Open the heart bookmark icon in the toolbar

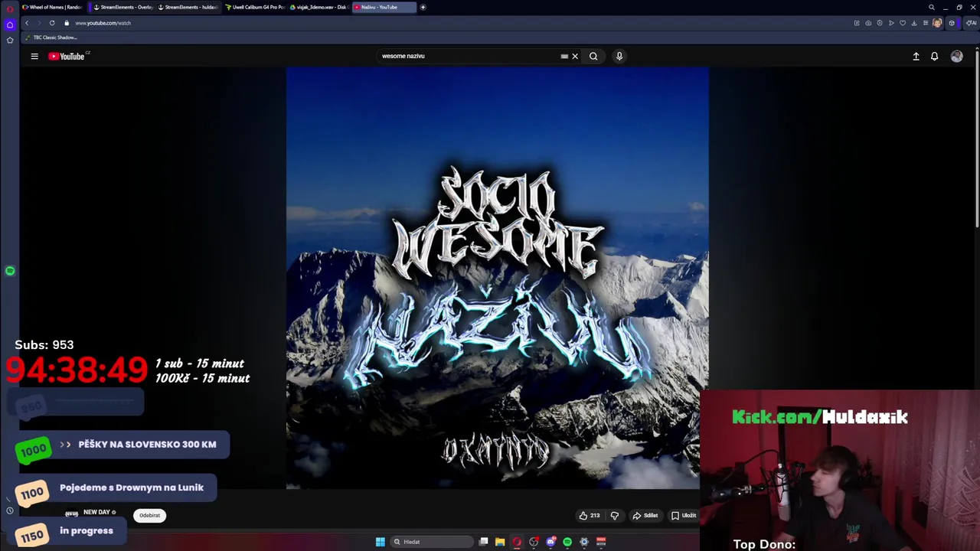pos(903,23)
